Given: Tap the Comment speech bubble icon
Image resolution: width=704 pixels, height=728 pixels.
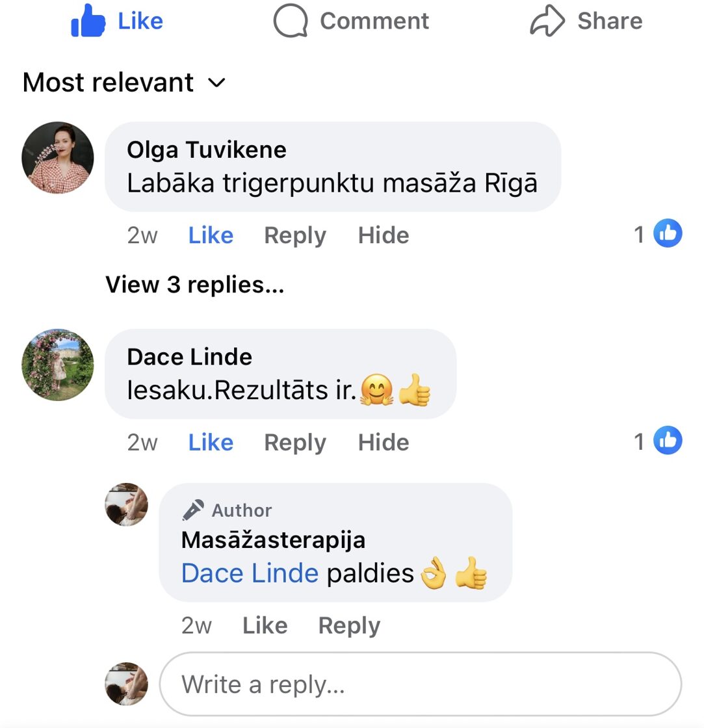Looking at the screenshot, I should pos(290,21).
